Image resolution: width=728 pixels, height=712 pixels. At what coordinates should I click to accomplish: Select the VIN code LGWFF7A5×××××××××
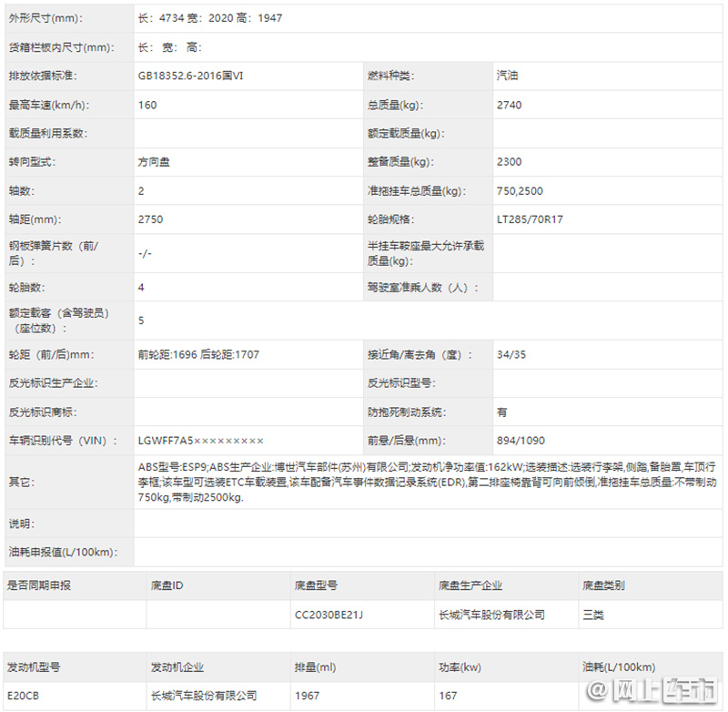coord(200,441)
